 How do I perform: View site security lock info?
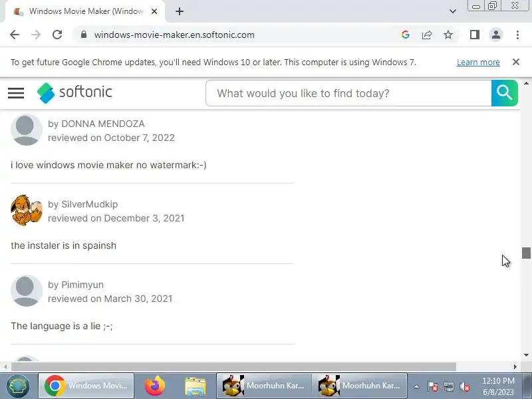coord(84,35)
